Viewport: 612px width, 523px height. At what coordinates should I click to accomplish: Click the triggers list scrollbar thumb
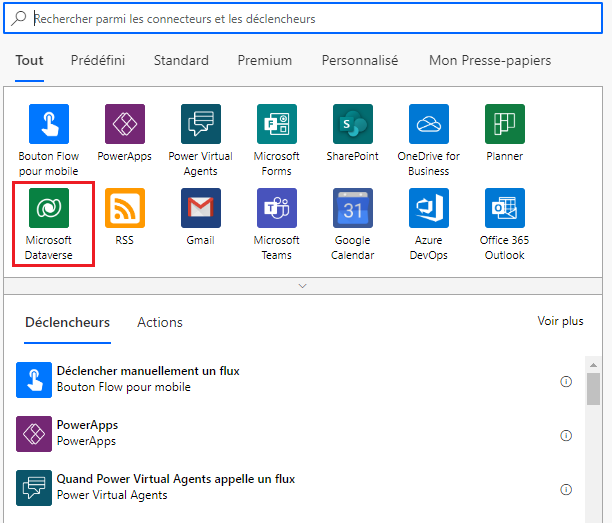(593, 389)
